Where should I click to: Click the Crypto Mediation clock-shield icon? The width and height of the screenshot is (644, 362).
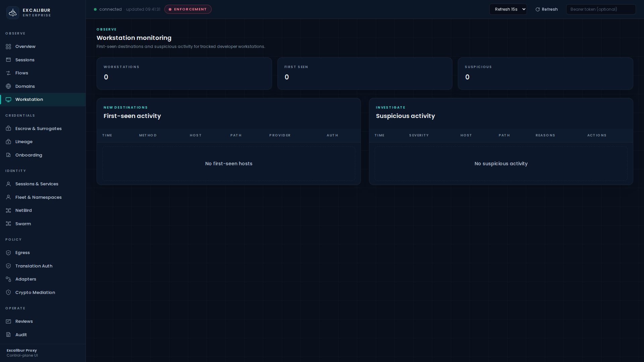coord(8,293)
